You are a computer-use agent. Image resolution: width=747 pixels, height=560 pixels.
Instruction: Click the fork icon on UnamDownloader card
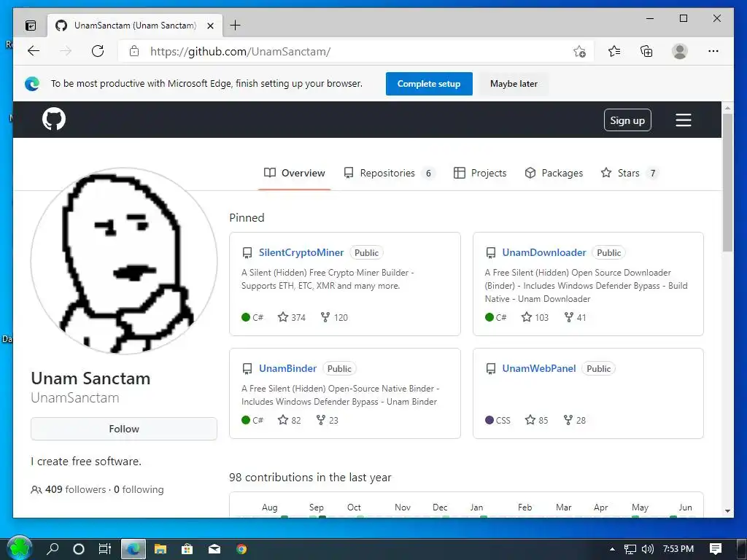point(569,317)
